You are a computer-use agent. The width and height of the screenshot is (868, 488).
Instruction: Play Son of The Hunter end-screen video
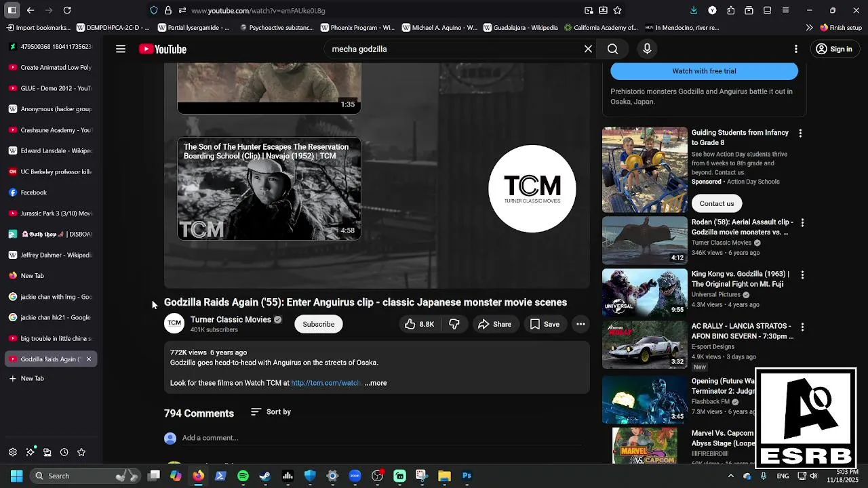[x=269, y=189]
